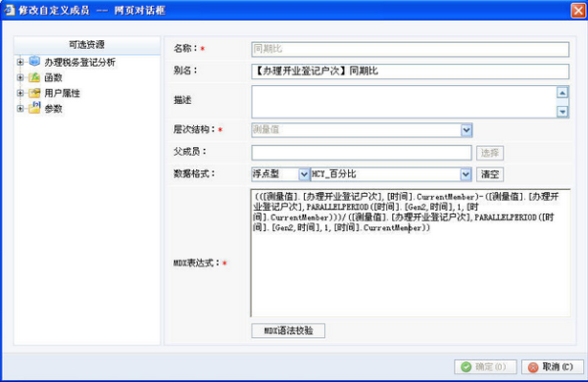Select the 参数 tree item
588x382 pixels.
[x=53, y=109]
